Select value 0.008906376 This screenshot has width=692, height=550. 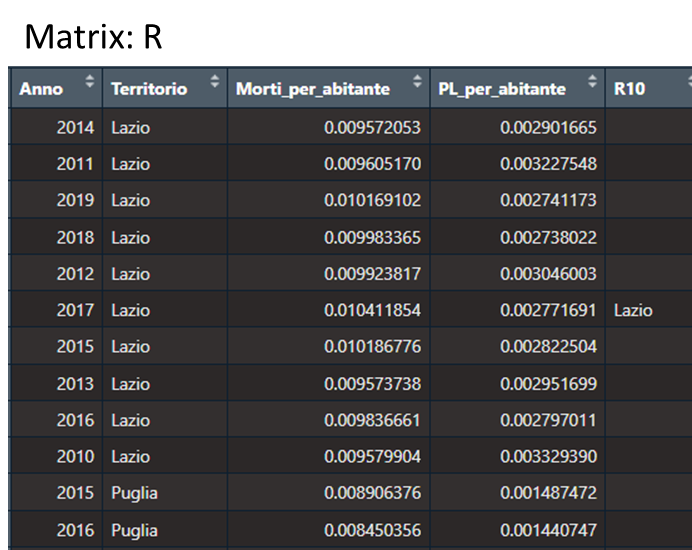pos(372,493)
